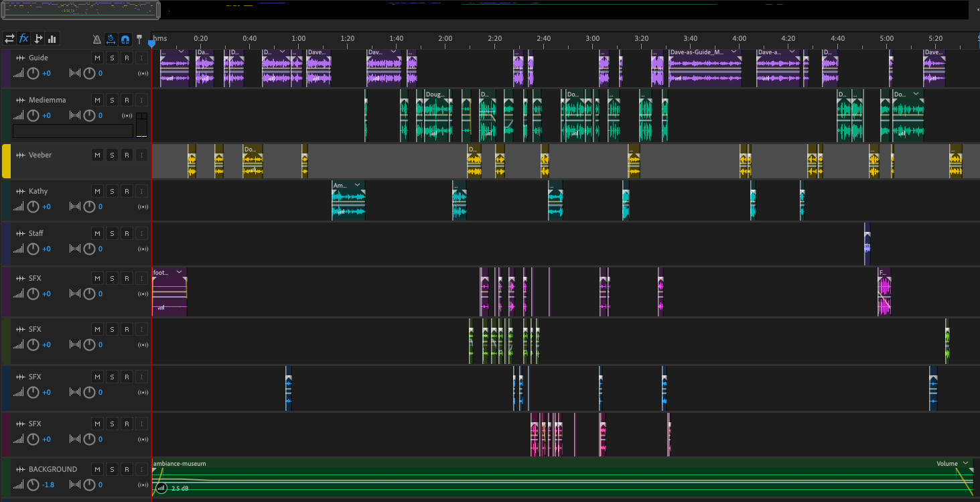Arm the BACKGROUND track for recording
The height and width of the screenshot is (502, 980).
click(127, 469)
